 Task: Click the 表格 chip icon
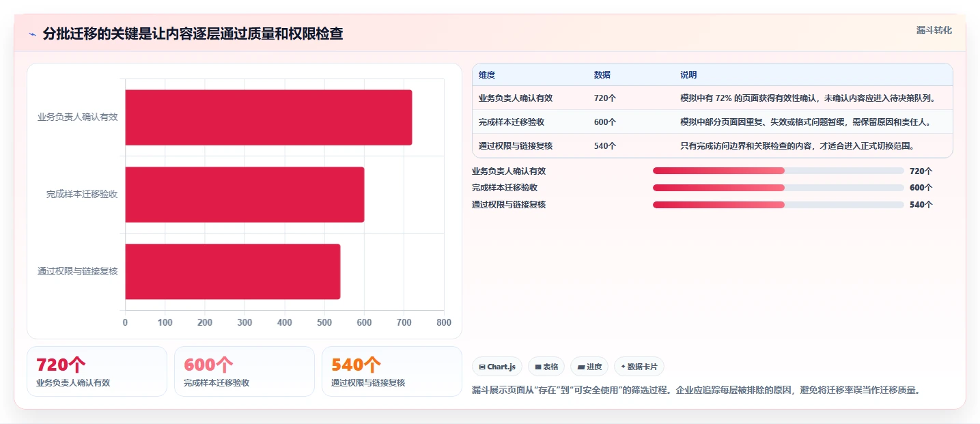pyautogui.click(x=538, y=367)
